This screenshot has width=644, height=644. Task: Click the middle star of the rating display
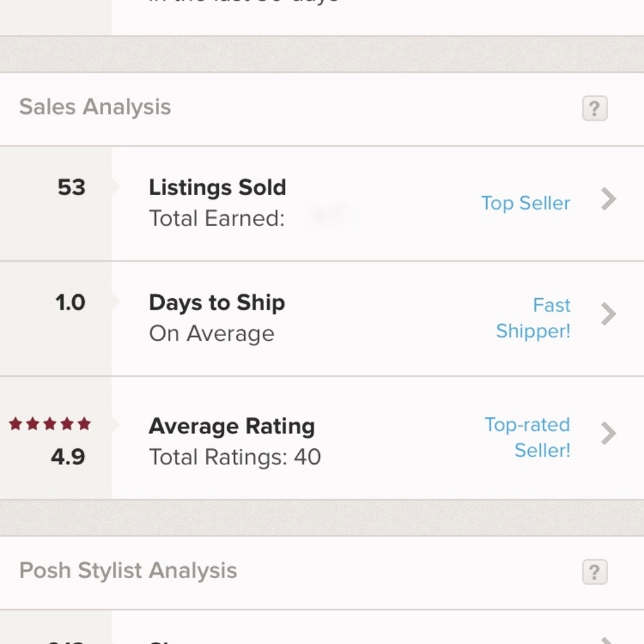[x=50, y=424]
